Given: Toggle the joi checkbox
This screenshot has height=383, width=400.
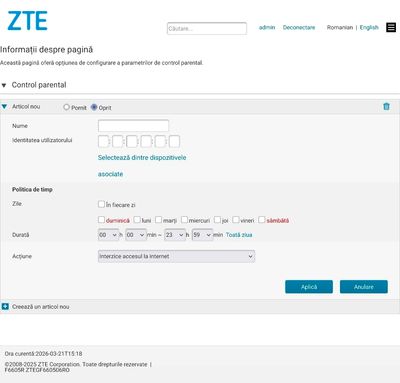Looking at the screenshot, I should [217, 220].
